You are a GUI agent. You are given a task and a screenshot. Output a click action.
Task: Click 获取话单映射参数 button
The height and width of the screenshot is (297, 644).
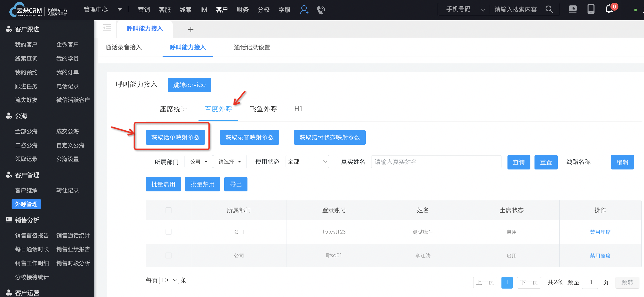(175, 137)
